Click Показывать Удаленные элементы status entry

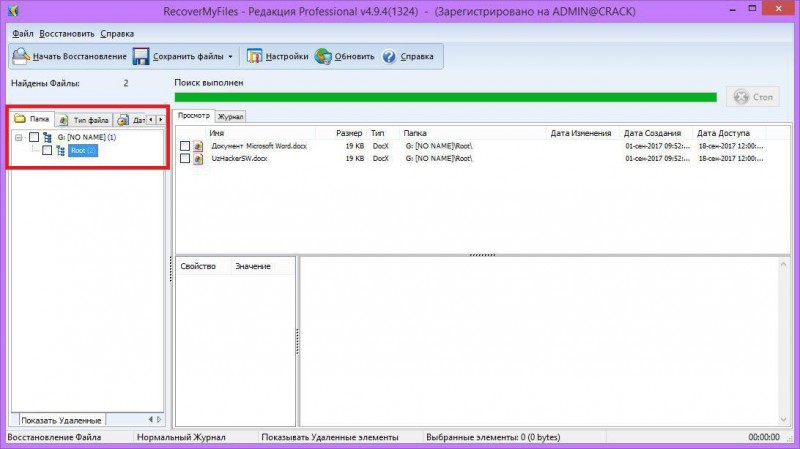330,437
